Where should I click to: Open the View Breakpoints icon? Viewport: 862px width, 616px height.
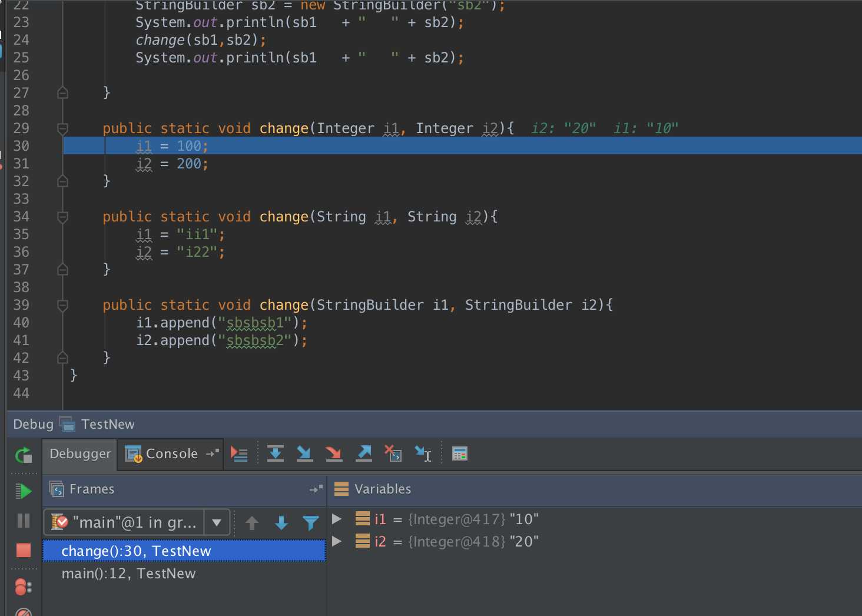(24, 587)
